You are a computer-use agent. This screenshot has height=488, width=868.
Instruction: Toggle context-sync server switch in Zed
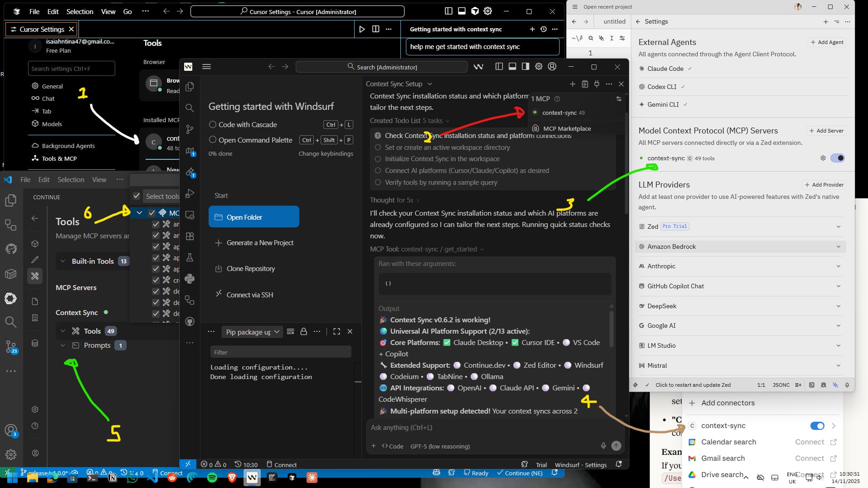point(837,158)
